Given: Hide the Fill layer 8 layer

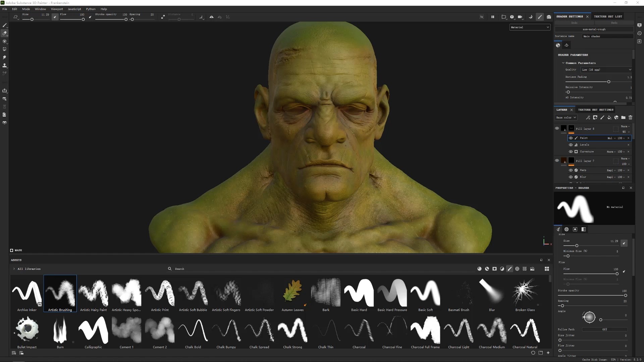Looking at the screenshot, I should tap(556, 128).
